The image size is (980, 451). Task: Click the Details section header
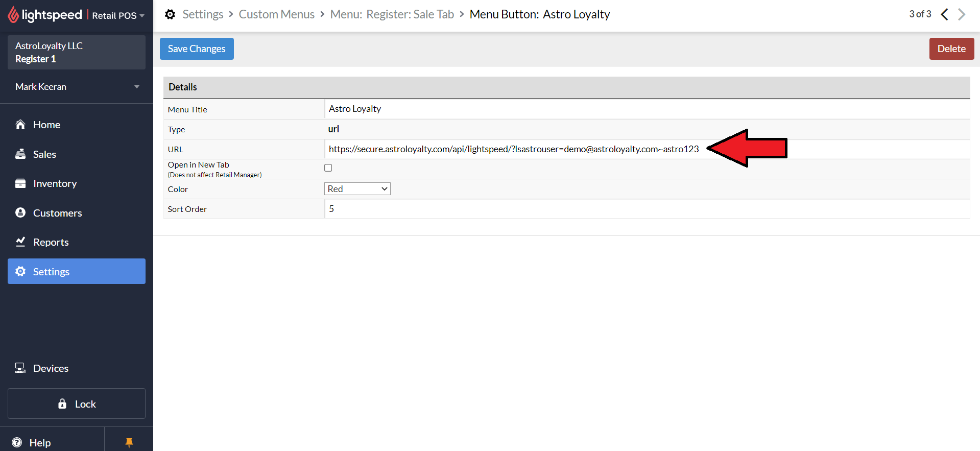566,87
